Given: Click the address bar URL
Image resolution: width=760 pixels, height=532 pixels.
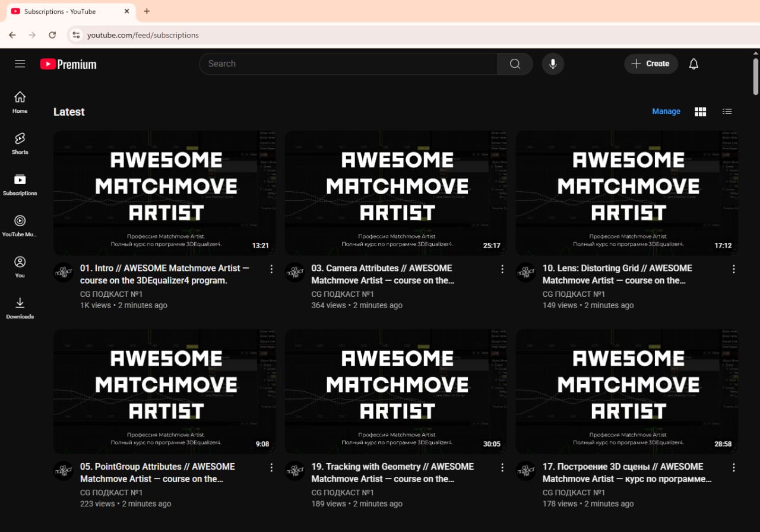Looking at the screenshot, I should [x=143, y=35].
